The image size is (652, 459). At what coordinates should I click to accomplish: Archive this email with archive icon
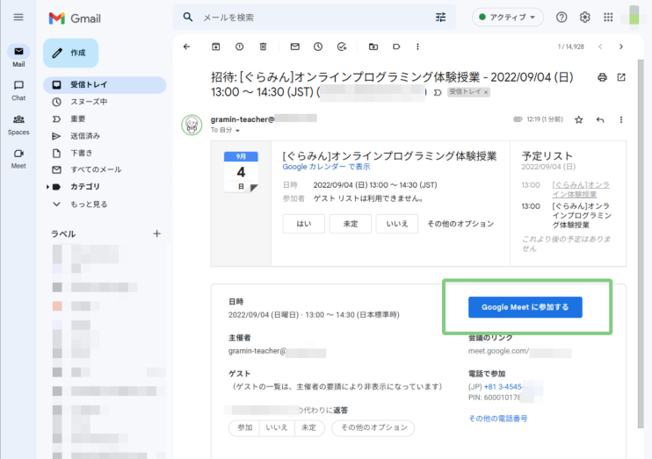point(216,47)
